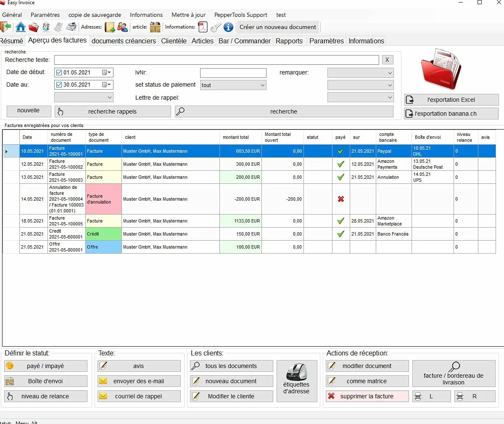The width and height of the screenshot is (504, 424).
Task: Click l'exportation Excel button
Action: [451, 100]
